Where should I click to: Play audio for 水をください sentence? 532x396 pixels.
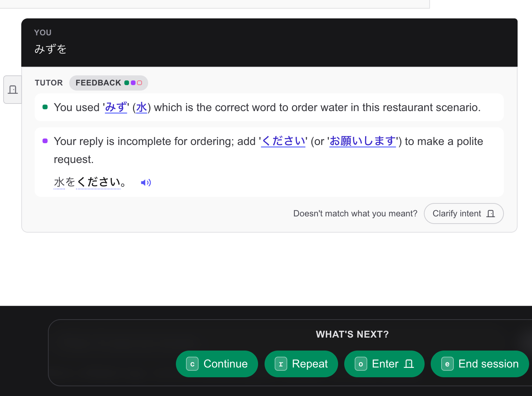pos(146,182)
